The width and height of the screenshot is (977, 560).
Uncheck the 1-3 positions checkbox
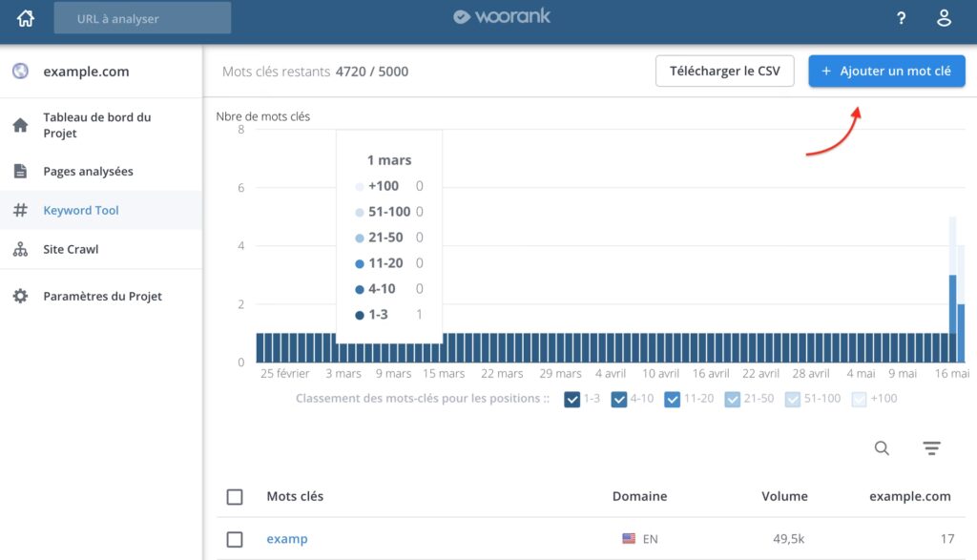tap(572, 399)
